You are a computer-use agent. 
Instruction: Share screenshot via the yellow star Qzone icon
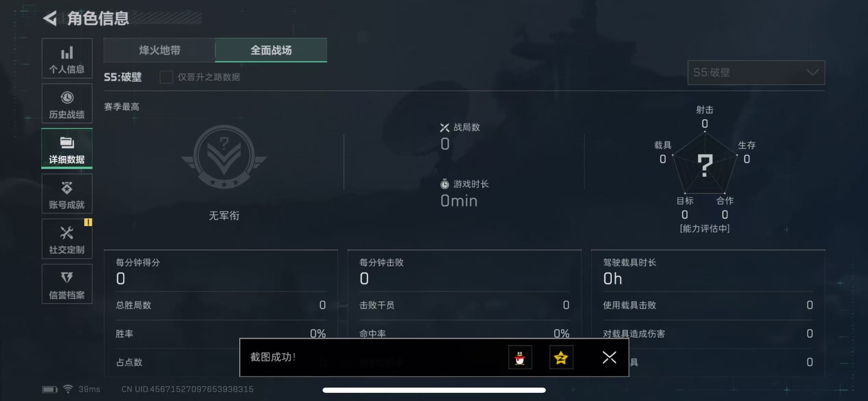pyautogui.click(x=561, y=358)
